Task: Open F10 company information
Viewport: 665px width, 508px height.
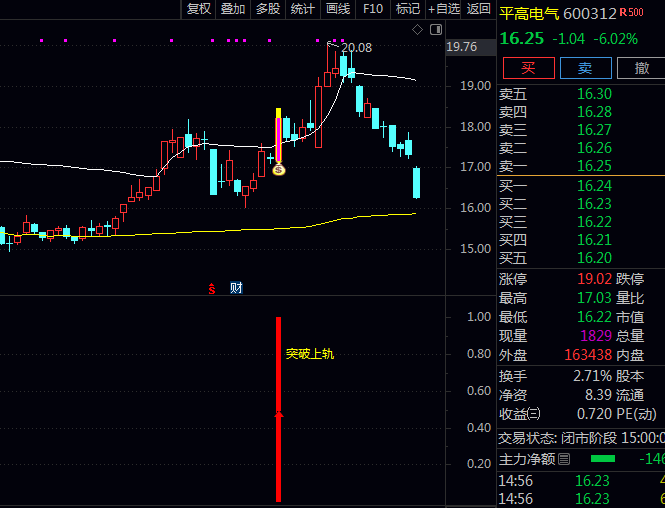Action: pos(373,9)
